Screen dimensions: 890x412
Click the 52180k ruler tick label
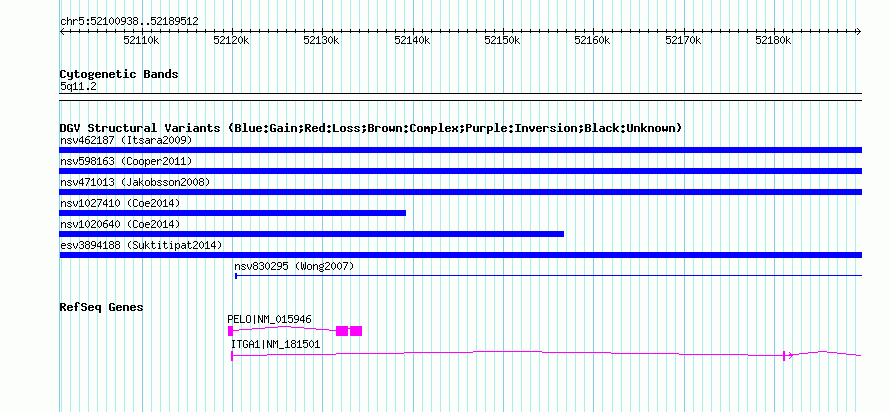(x=774, y=40)
